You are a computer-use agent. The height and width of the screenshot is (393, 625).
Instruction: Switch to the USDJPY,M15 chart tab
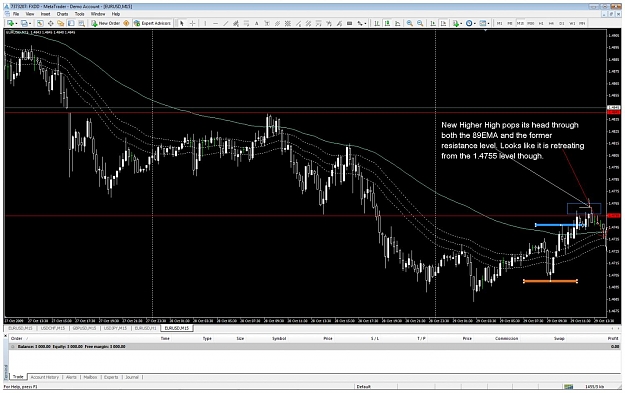point(115,328)
